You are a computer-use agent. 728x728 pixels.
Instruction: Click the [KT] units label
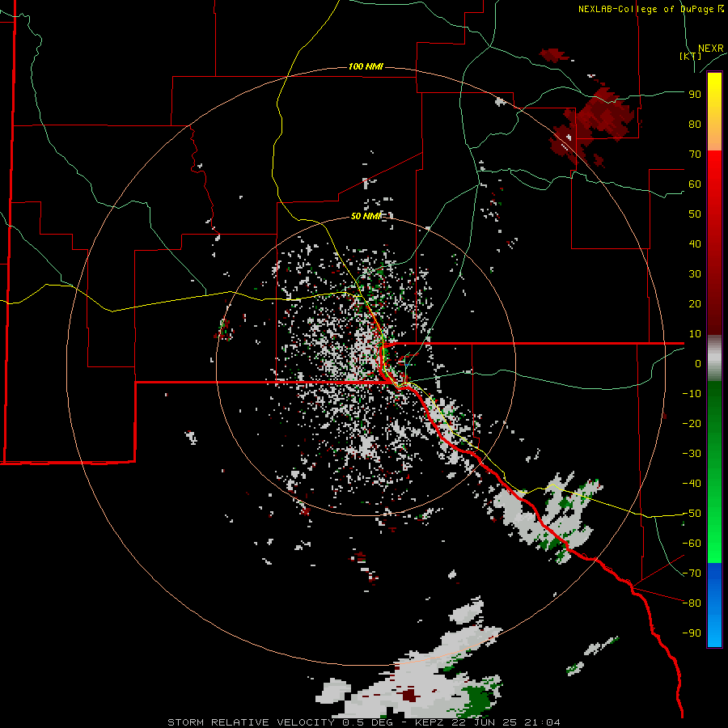[691, 56]
